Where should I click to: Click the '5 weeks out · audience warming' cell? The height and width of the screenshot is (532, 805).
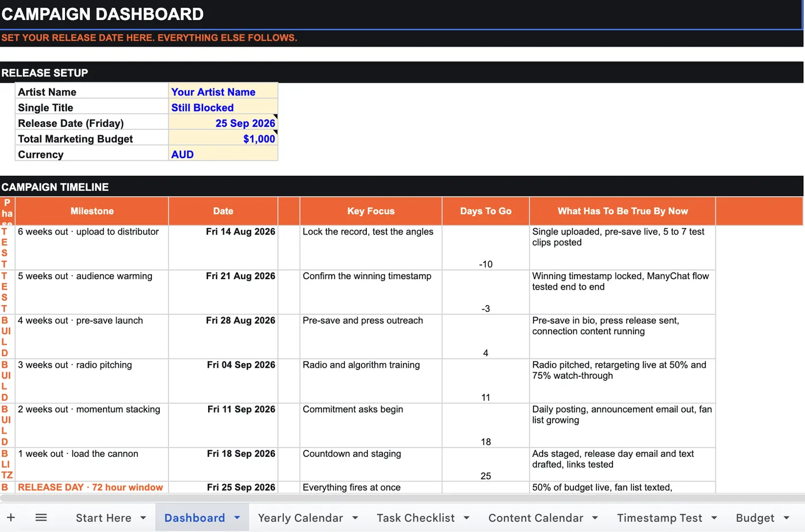tap(92, 292)
